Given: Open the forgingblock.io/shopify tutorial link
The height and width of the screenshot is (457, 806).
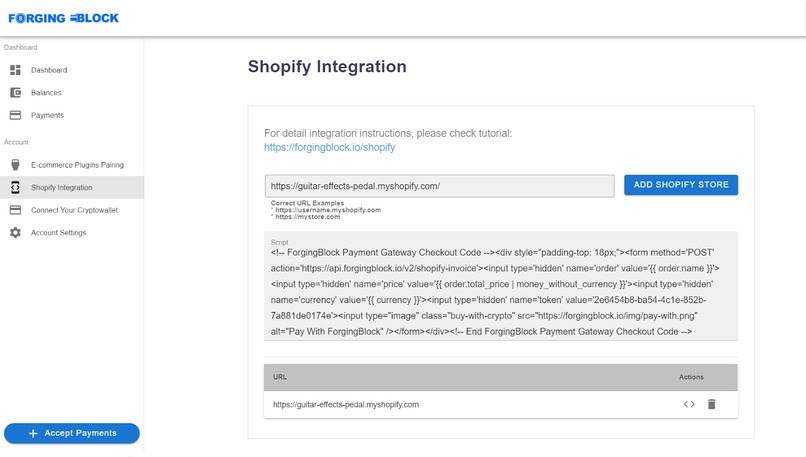Looking at the screenshot, I should pos(329,147).
